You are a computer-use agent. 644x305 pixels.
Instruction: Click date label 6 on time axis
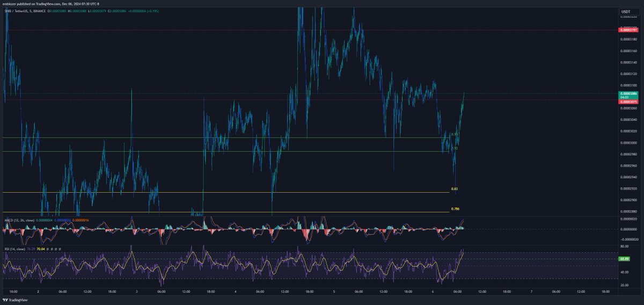433,292
